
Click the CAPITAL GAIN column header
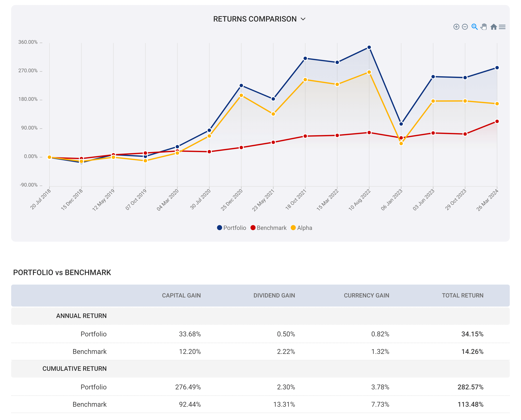tap(181, 295)
